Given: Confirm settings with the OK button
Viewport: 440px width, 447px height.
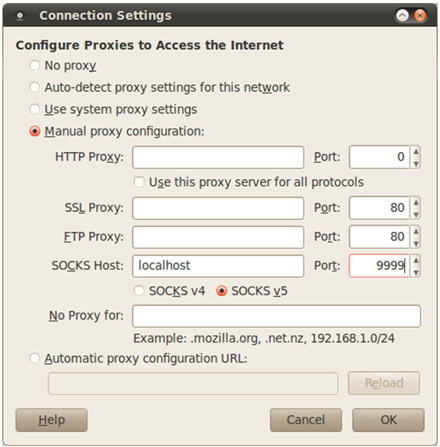Looking at the screenshot, I should pos(388,420).
